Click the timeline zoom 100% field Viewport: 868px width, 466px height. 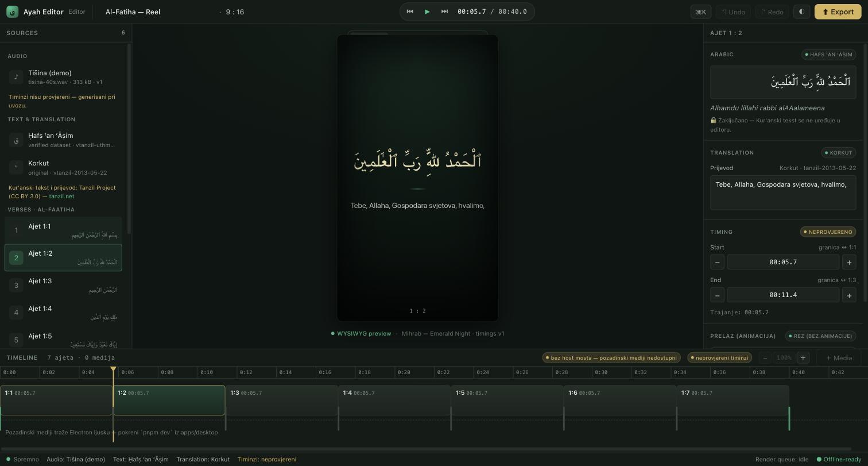(784, 358)
